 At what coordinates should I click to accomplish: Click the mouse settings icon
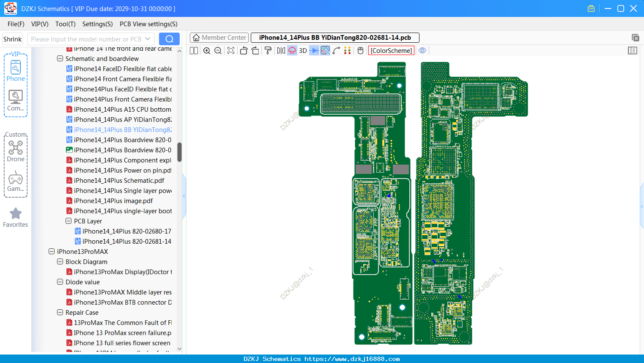pyautogui.click(x=361, y=51)
